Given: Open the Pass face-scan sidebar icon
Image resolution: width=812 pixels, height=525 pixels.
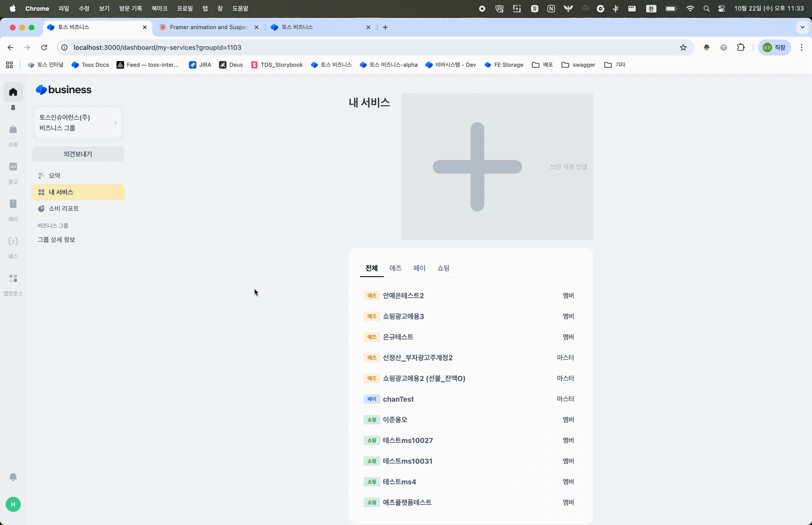Looking at the screenshot, I should (13, 241).
